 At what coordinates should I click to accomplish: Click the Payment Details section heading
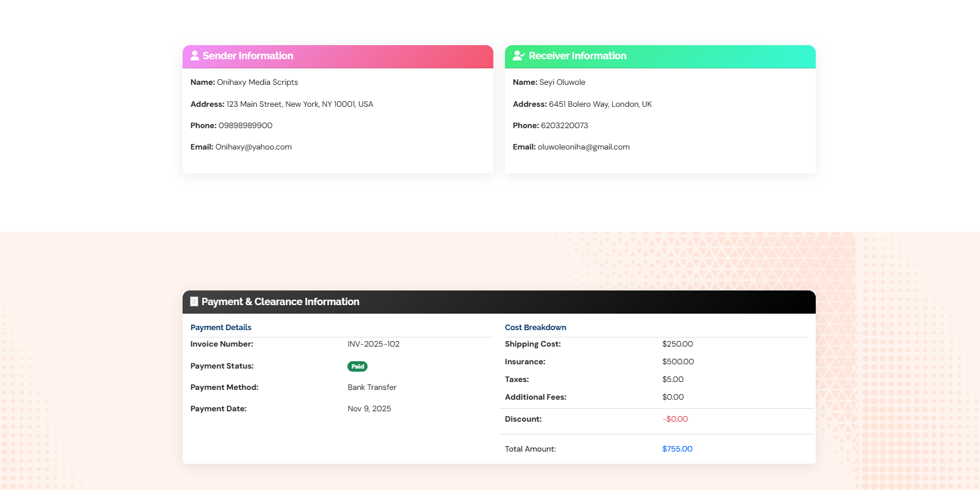tap(221, 328)
